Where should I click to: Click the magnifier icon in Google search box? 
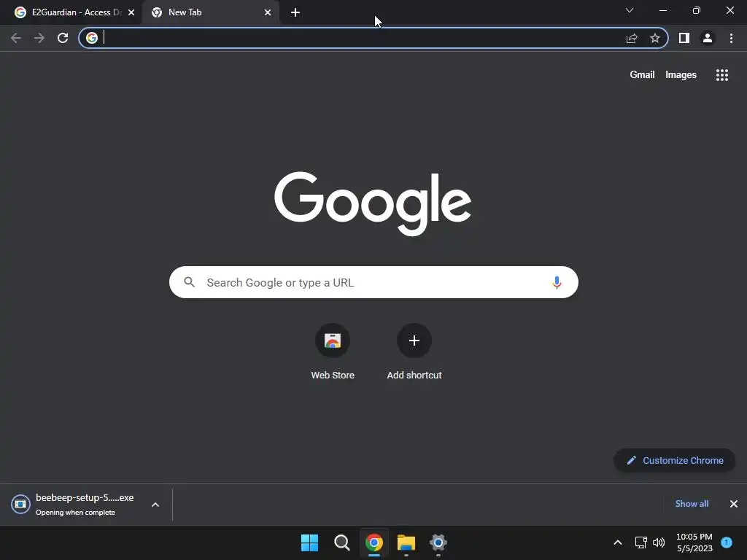coord(190,282)
